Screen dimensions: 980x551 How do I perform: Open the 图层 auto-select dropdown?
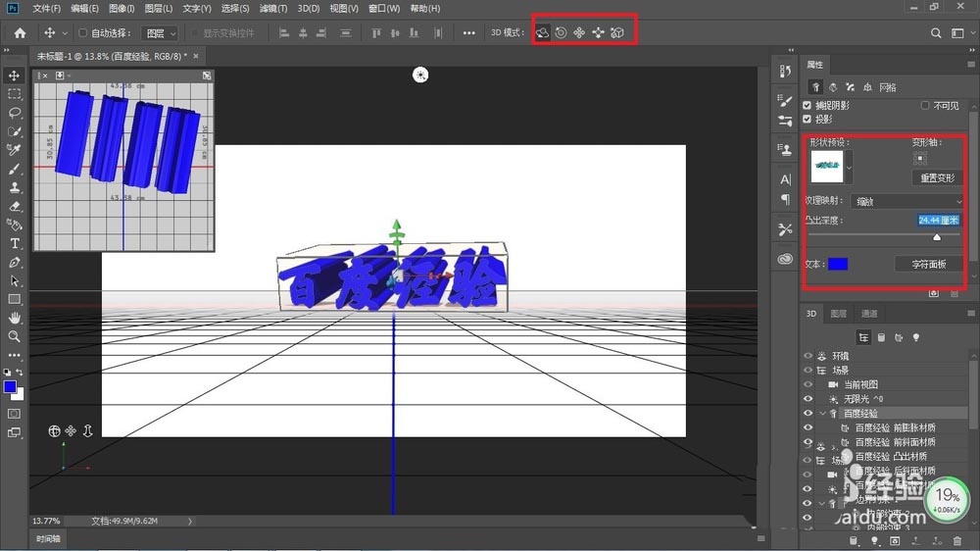(x=160, y=33)
